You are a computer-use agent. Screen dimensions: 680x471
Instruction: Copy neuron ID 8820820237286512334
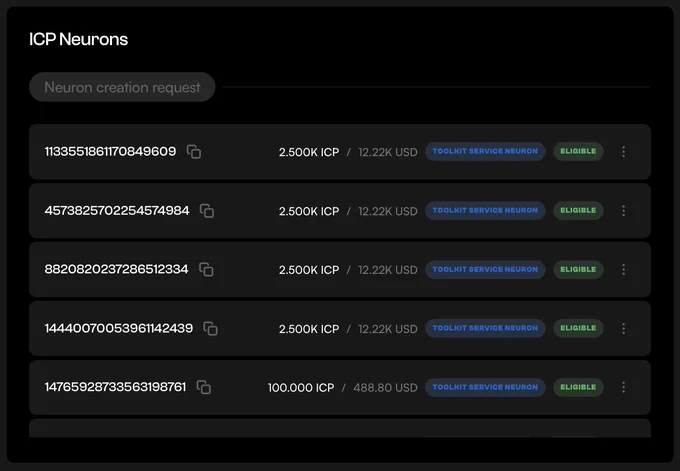pos(206,269)
